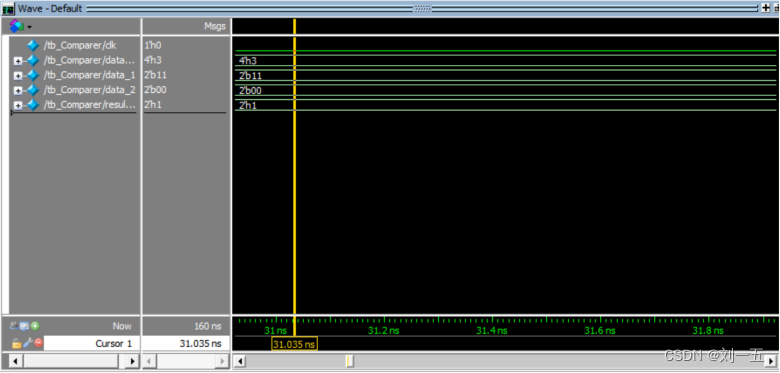Click the green Insert Cursor plus icon

(x=35, y=326)
